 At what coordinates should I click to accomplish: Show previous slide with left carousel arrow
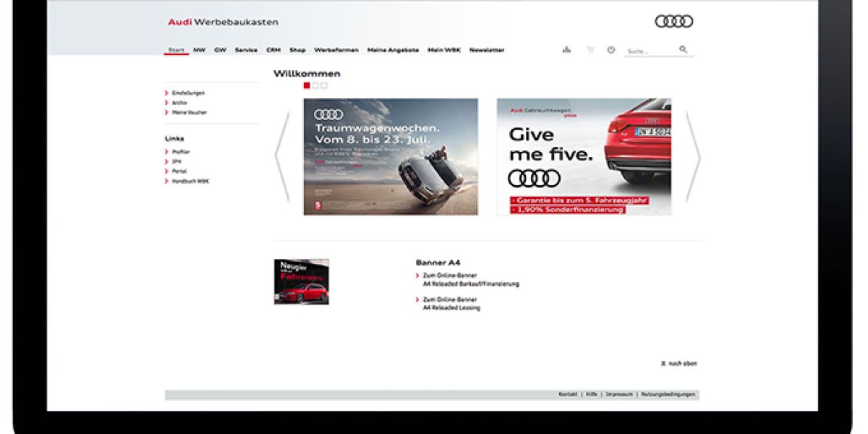(x=282, y=157)
